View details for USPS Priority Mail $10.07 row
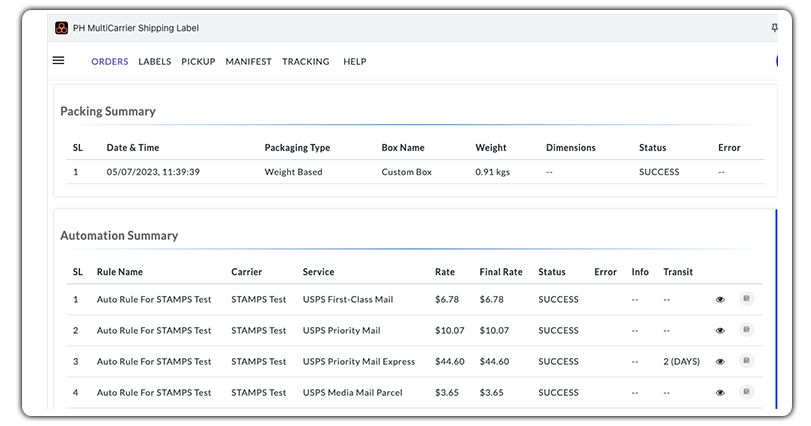811x426 pixels. pos(720,331)
